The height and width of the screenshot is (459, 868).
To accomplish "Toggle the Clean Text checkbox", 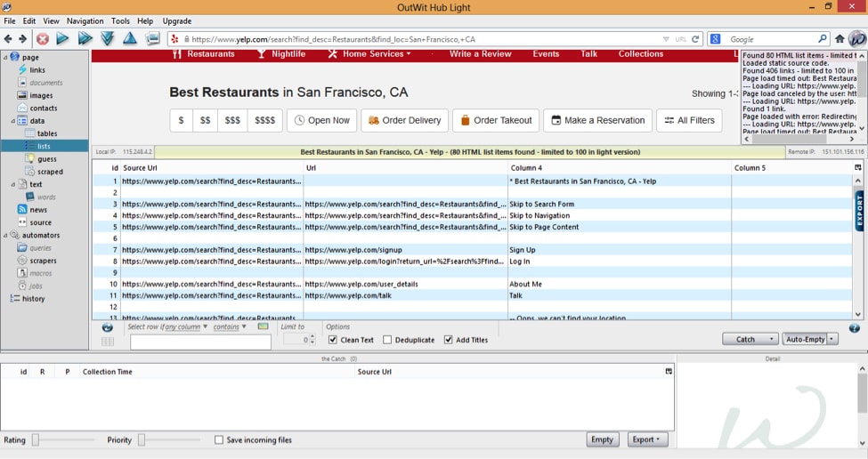I will pyautogui.click(x=333, y=340).
